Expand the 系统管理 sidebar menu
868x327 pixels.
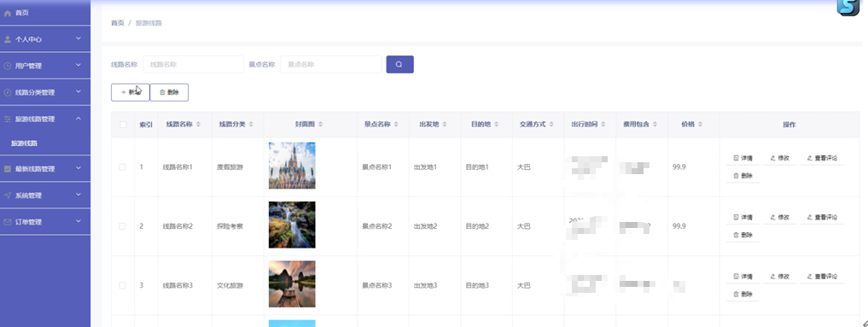pyautogui.click(x=45, y=196)
